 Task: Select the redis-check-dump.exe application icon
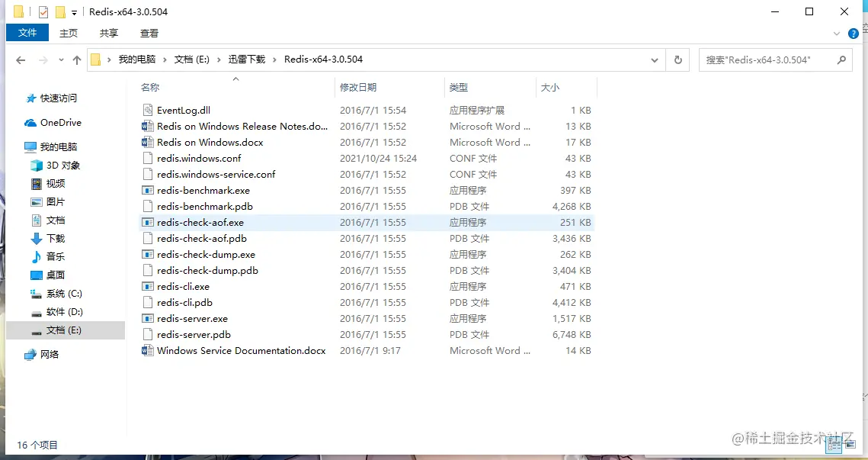[147, 255]
